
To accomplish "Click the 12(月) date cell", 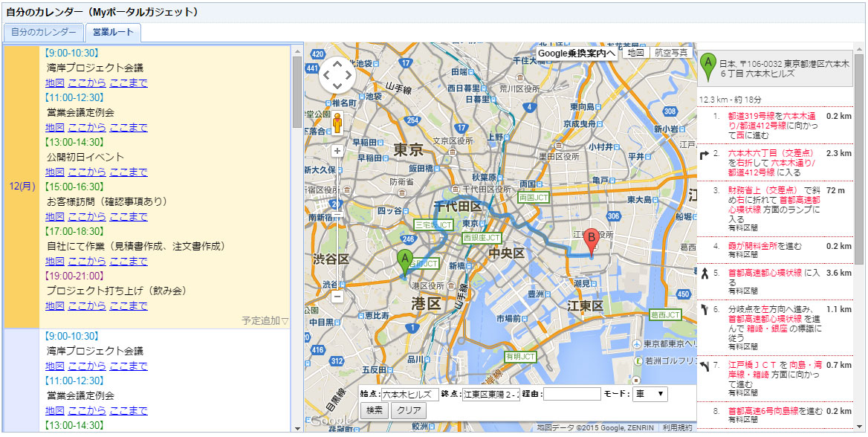I will pyautogui.click(x=22, y=187).
